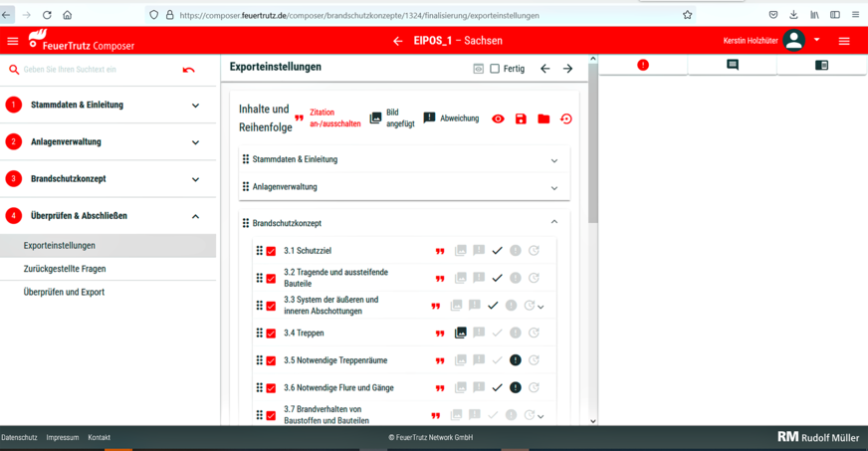868x451 pixels.
Task: Click the search field in the sidebar
Action: tap(95, 70)
